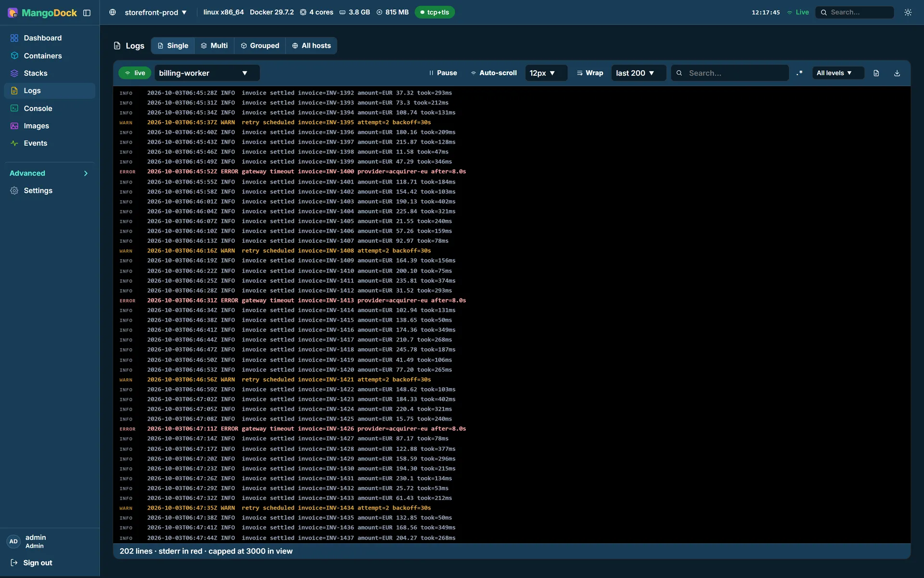Switch to the Single logs tab
The height and width of the screenshot is (578, 924).
pos(173,46)
